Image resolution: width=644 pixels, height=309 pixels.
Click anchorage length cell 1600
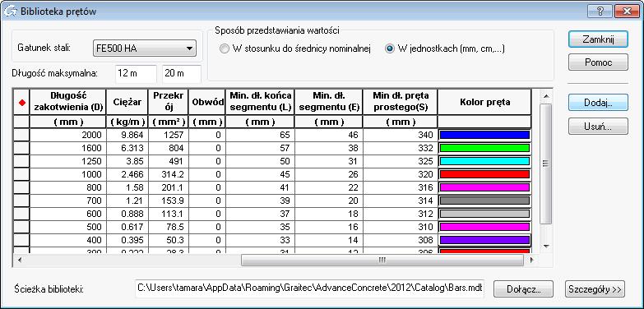pos(67,148)
